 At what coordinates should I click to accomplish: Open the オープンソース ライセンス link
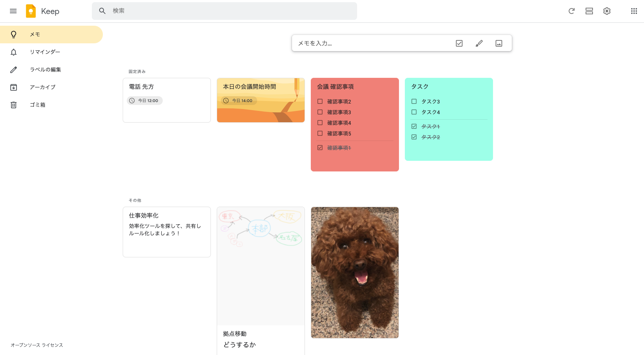tap(37, 345)
